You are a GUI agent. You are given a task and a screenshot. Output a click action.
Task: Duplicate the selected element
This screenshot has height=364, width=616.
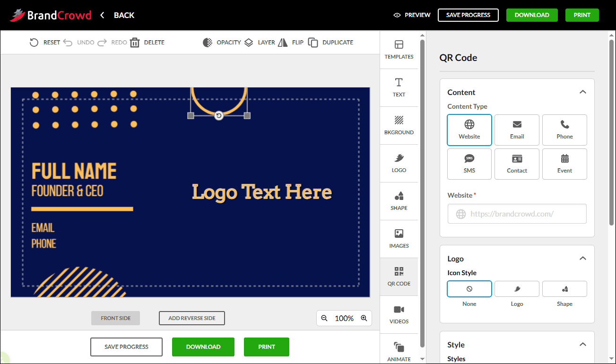pos(331,42)
